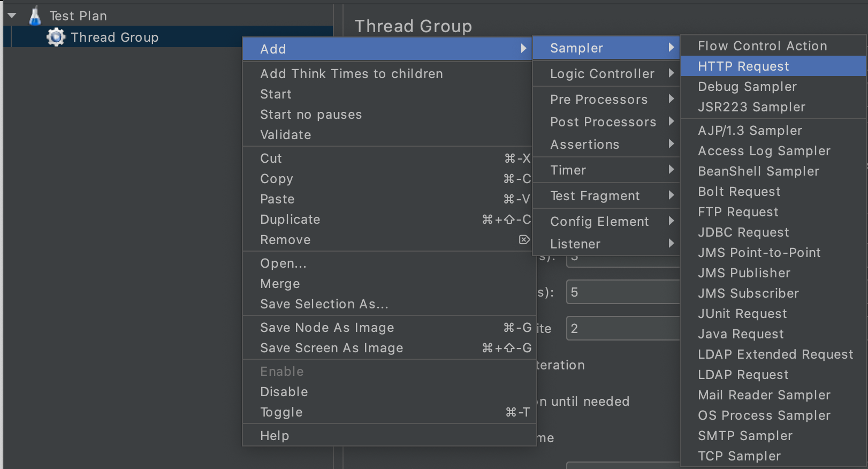Screen dimensions: 868x469
Task: Expand the Listener submenu
Action: coord(606,244)
